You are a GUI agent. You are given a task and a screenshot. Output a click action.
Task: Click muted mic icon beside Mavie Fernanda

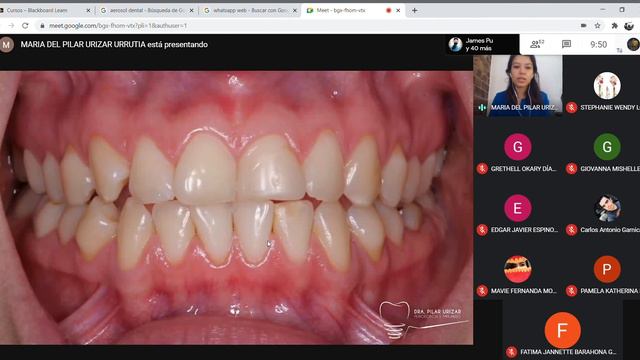[482, 291]
